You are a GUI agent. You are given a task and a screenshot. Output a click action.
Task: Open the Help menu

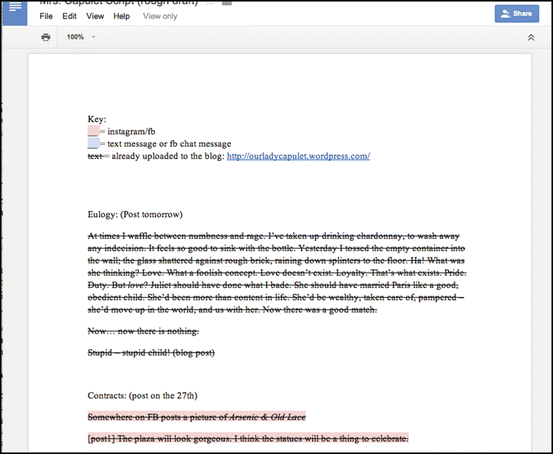(x=121, y=16)
